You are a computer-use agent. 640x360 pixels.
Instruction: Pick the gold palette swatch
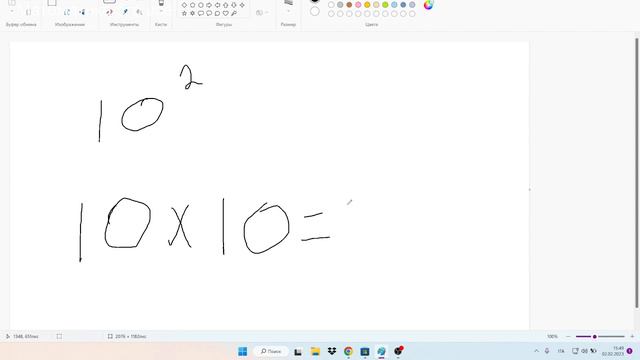point(367,5)
